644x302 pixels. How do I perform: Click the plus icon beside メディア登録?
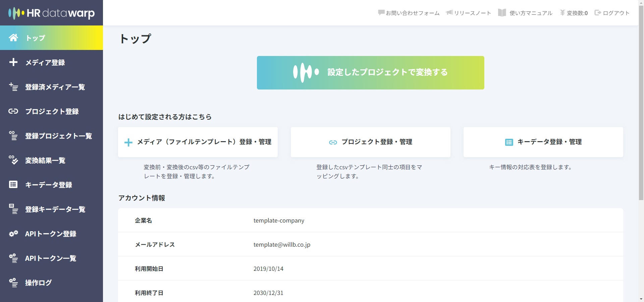click(13, 62)
